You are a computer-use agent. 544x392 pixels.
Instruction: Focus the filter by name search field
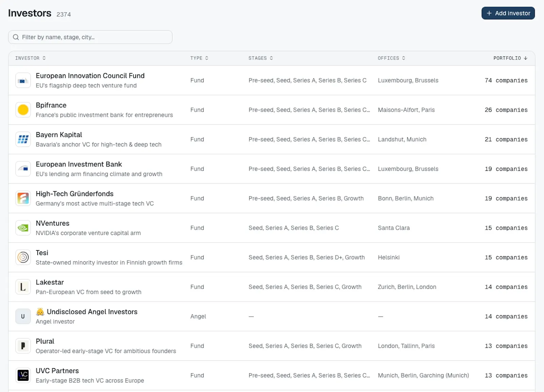(x=90, y=37)
